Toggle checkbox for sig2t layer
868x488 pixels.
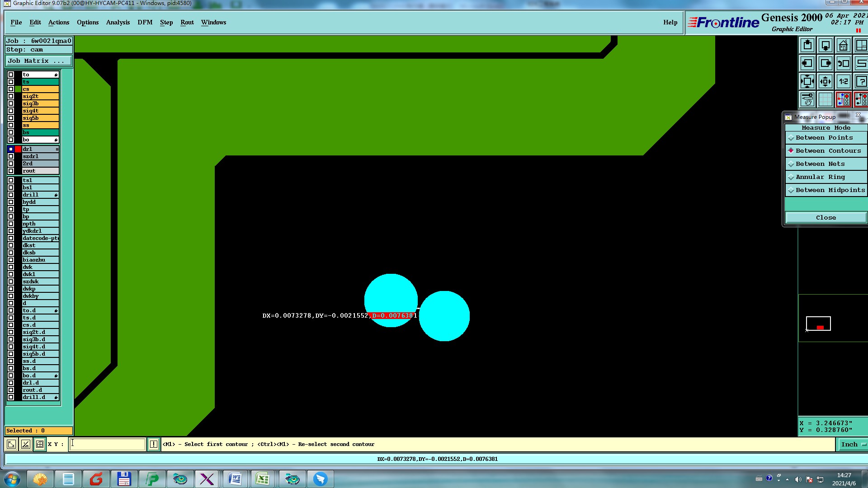tap(11, 96)
